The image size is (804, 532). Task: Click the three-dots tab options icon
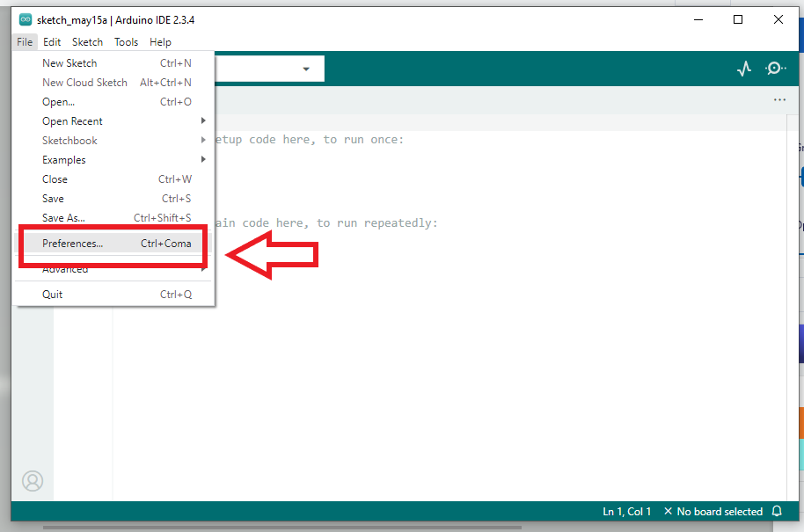click(779, 100)
